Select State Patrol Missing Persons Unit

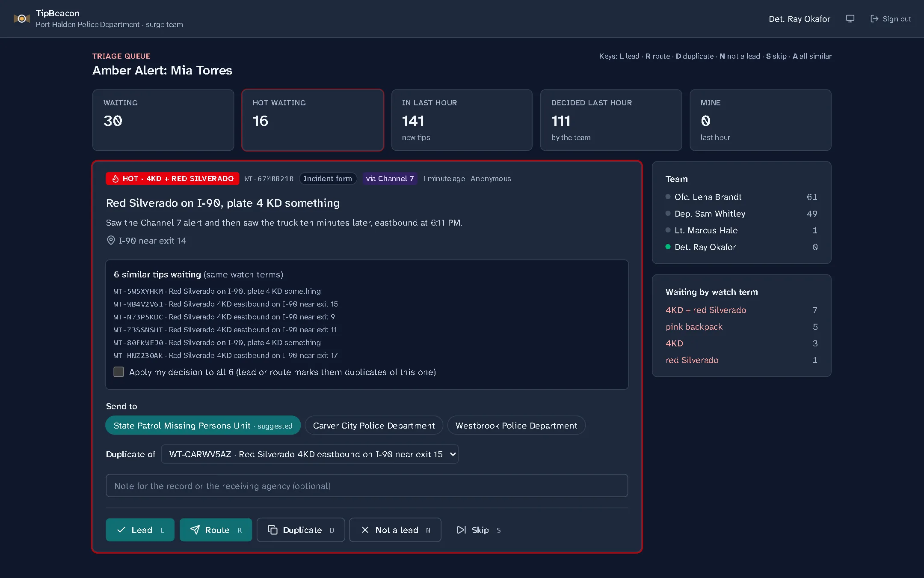(203, 426)
